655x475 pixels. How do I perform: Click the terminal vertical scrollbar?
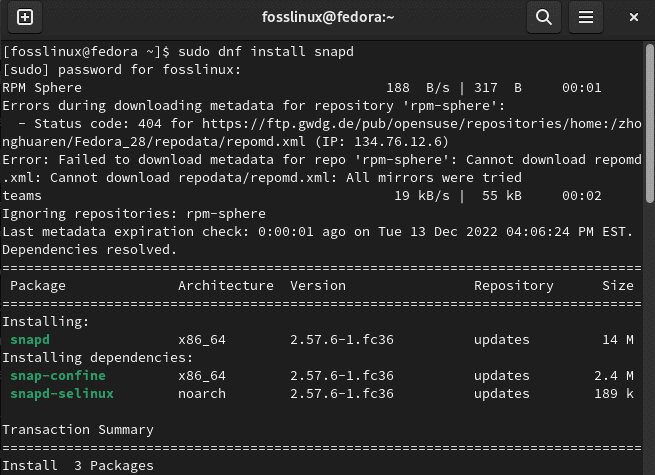point(650,124)
